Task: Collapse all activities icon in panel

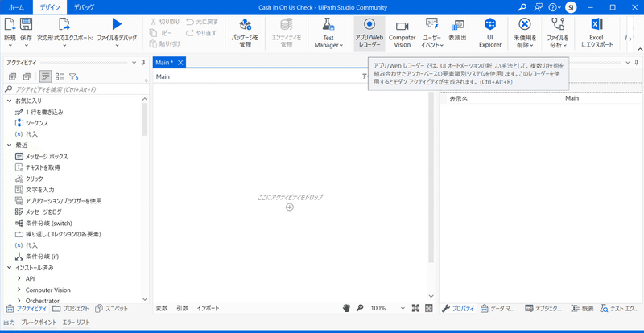Action: point(27,76)
